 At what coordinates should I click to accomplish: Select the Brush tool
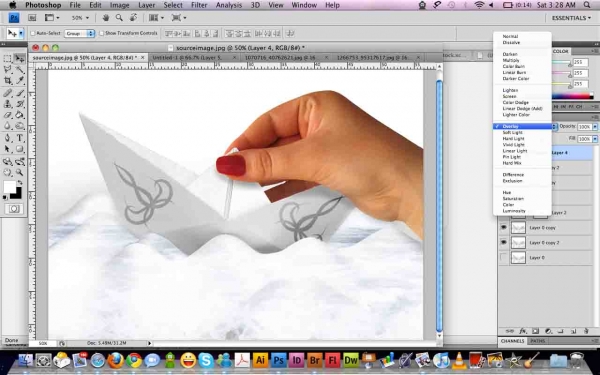pyautogui.click(x=20, y=93)
